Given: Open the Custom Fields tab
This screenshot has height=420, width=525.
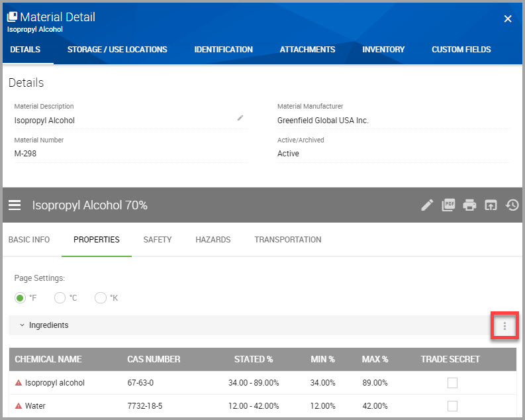Looking at the screenshot, I should pos(461,50).
